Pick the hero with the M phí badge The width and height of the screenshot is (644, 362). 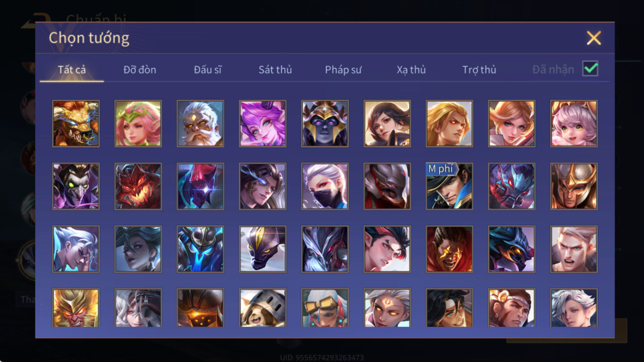(x=449, y=186)
